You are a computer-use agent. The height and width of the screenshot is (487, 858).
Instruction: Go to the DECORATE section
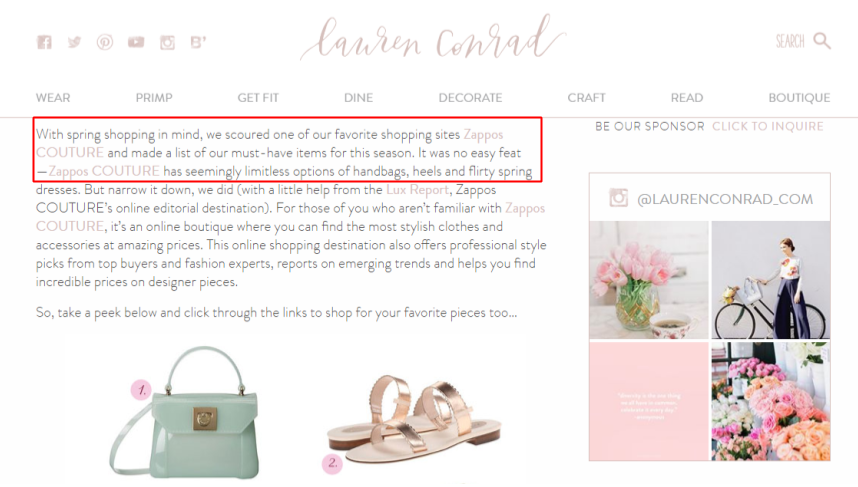470,98
